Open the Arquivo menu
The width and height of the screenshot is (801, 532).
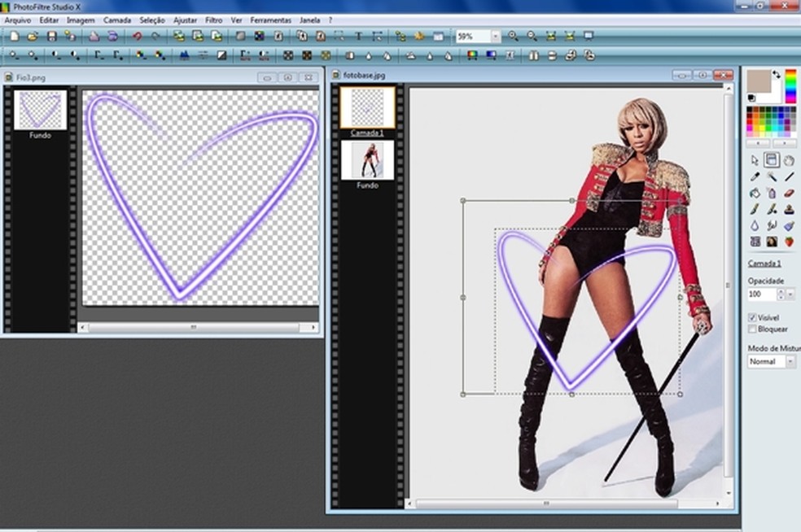(x=18, y=20)
